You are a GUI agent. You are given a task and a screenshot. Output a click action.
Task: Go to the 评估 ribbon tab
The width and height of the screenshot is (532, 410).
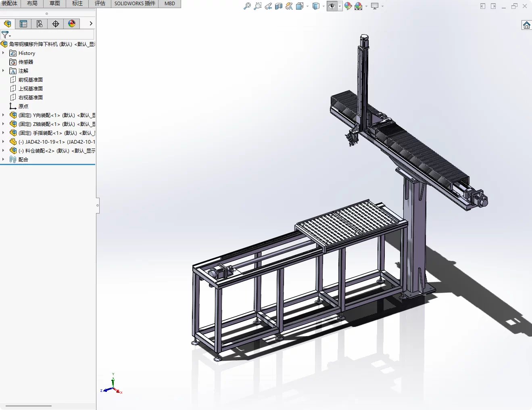[100, 4]
